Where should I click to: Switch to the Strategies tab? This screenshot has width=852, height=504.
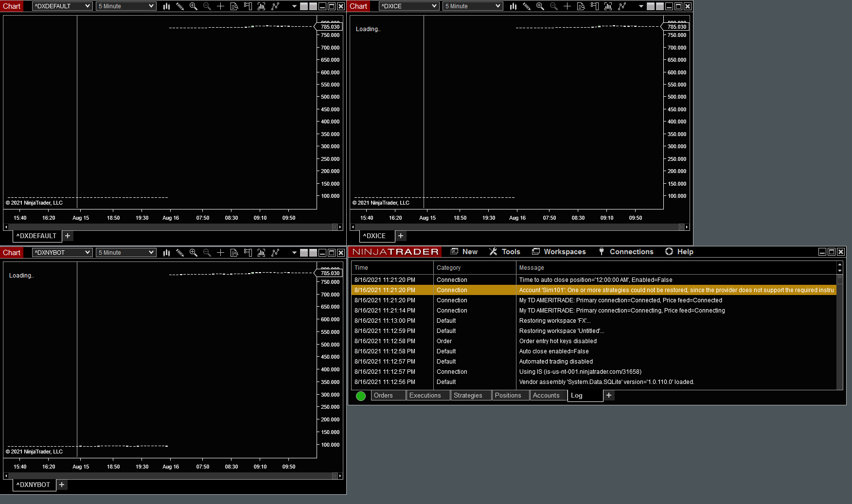[x=471, y=396]
